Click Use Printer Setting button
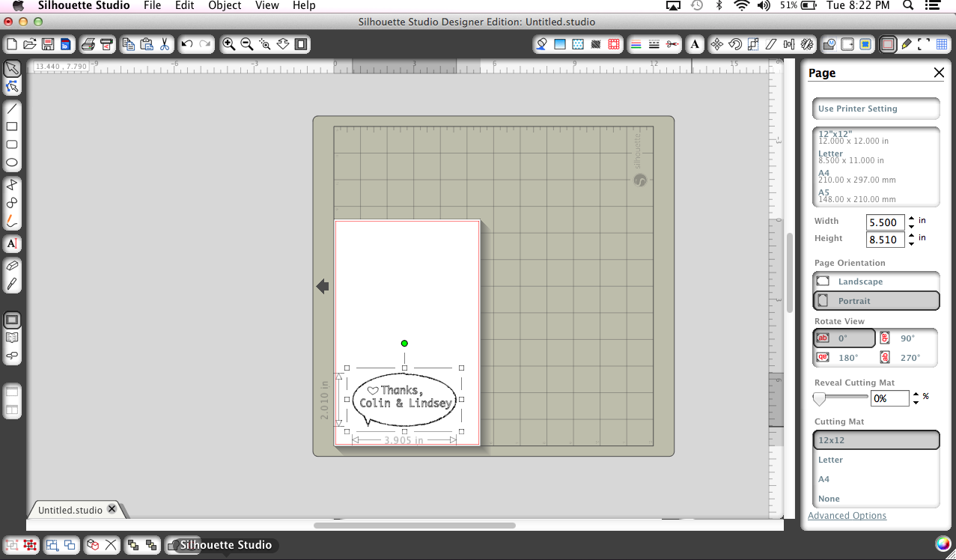The width and height of the screenshot is (956, 560). [876, 109]
